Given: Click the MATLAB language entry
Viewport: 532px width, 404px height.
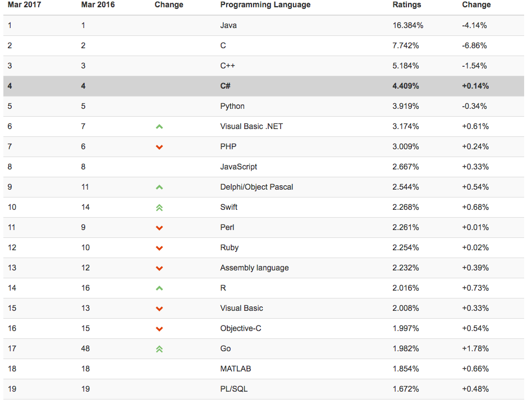Looking at the screenshot, I should coord(236,369).
